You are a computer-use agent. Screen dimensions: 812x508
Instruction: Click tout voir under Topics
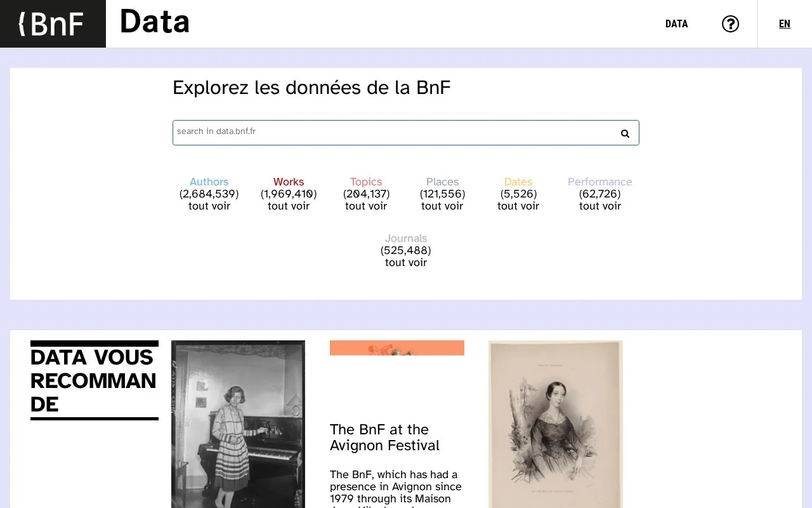[x=366, y=206]
